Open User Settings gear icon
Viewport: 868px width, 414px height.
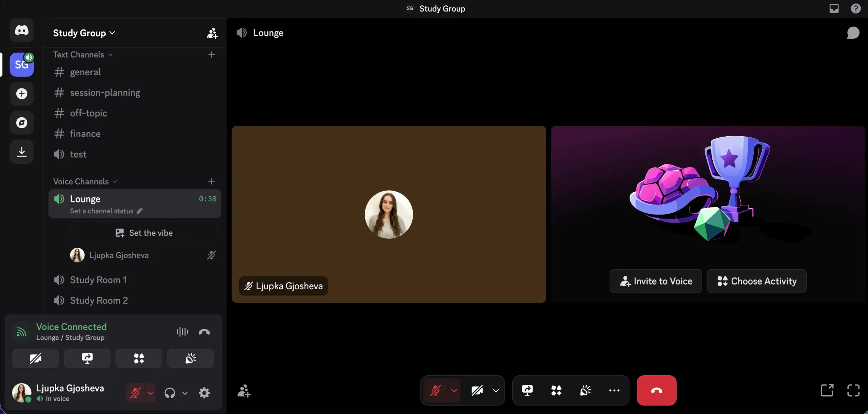pos(204,393)
